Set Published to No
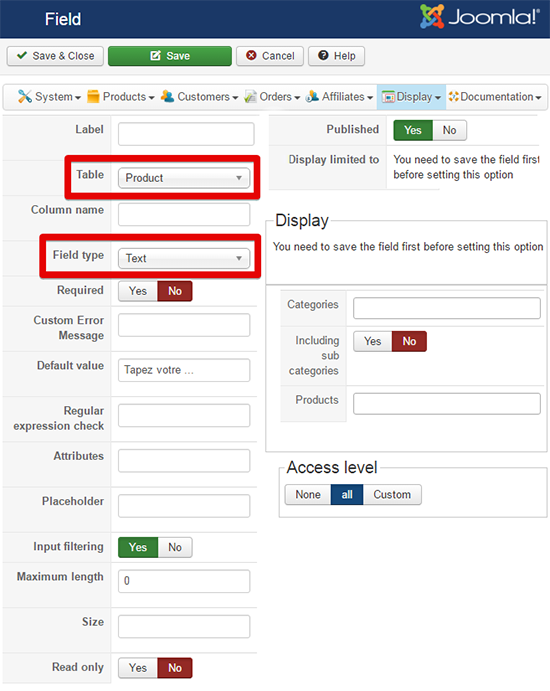 click(x=449, y=130)
